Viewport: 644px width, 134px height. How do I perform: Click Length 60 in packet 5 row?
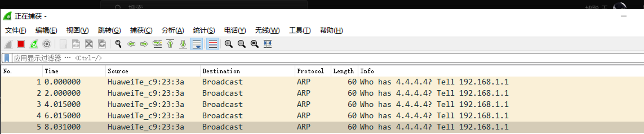point(352,127)
